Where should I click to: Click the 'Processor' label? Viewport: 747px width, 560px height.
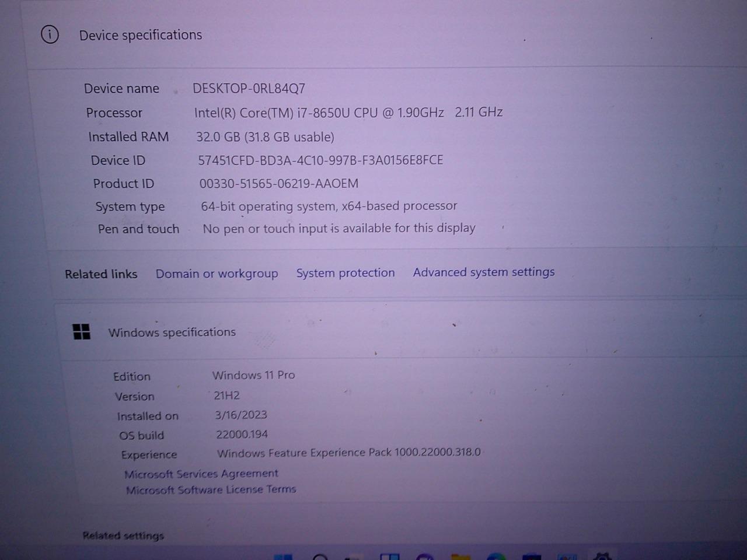coord(114,113)
